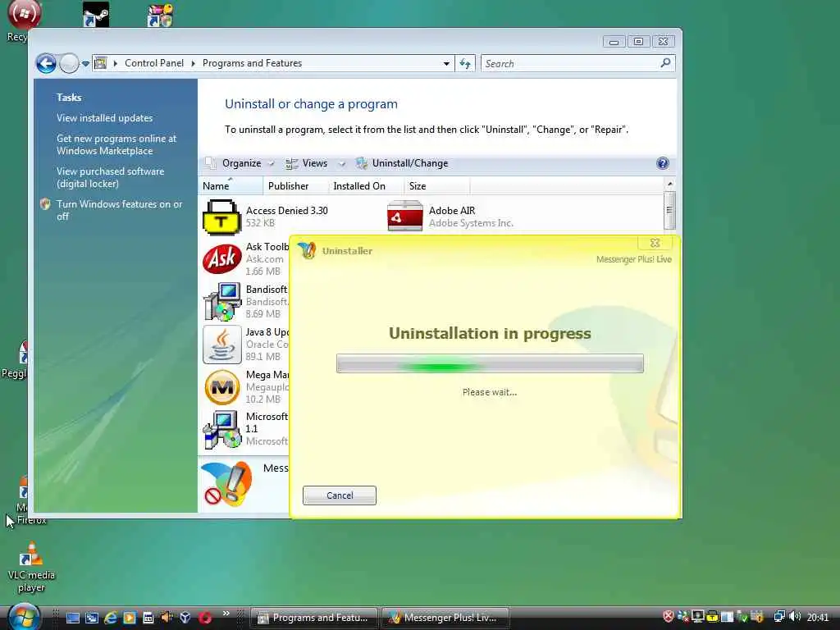Launch Windows Media Player from Quick Launch
Screen dimensions: 840x630
tap(130, 619)
